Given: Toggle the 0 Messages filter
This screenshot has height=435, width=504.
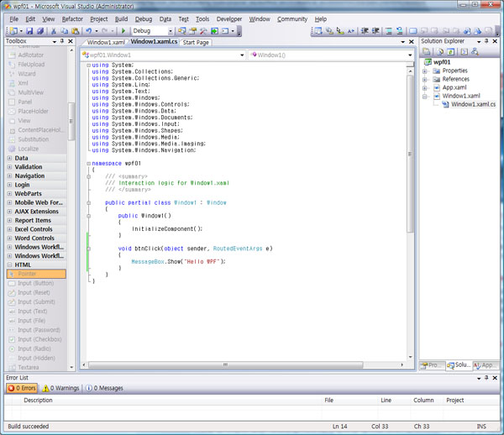Looking at the screenshot, I should pyautogui.click(x=104, y=388).
